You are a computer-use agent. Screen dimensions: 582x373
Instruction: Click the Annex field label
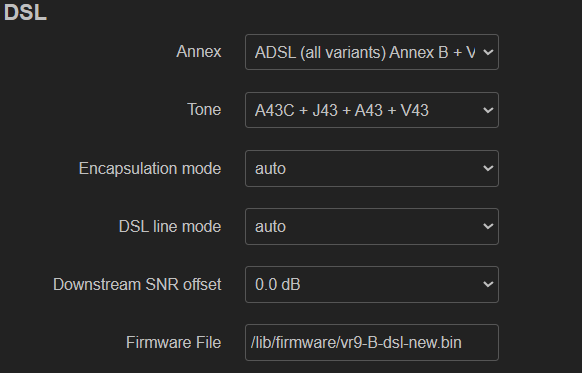click(x=199, y=52)
